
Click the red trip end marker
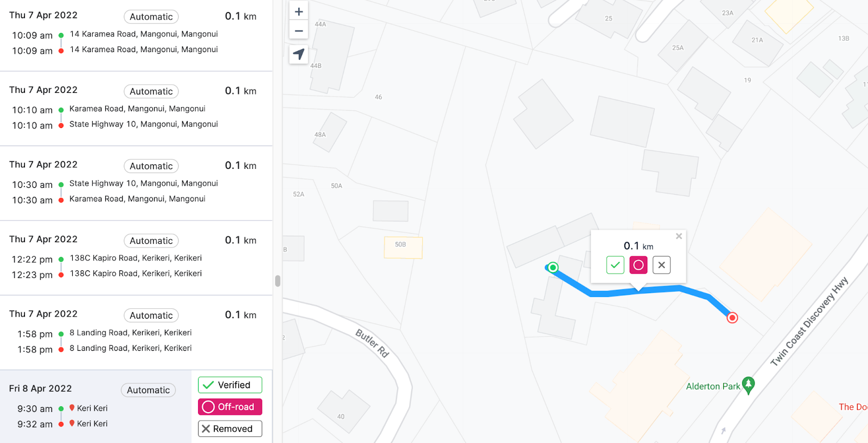point(732,318)
